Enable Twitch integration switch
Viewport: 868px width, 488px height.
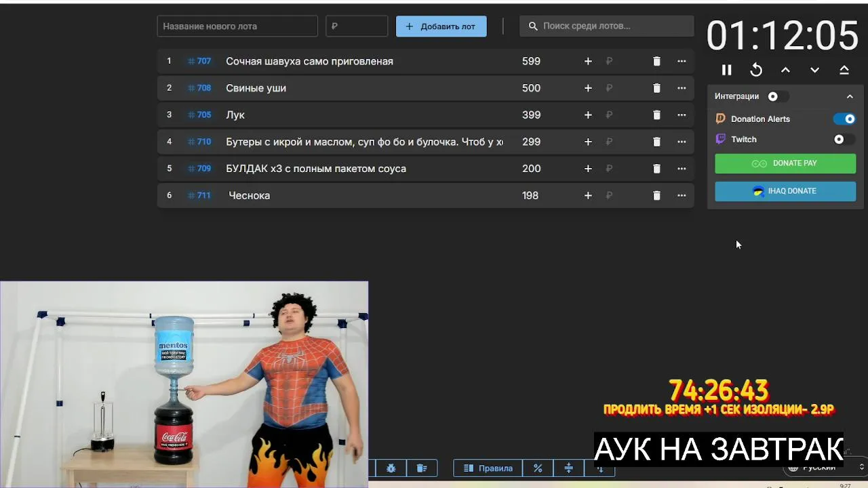[844, 139]
